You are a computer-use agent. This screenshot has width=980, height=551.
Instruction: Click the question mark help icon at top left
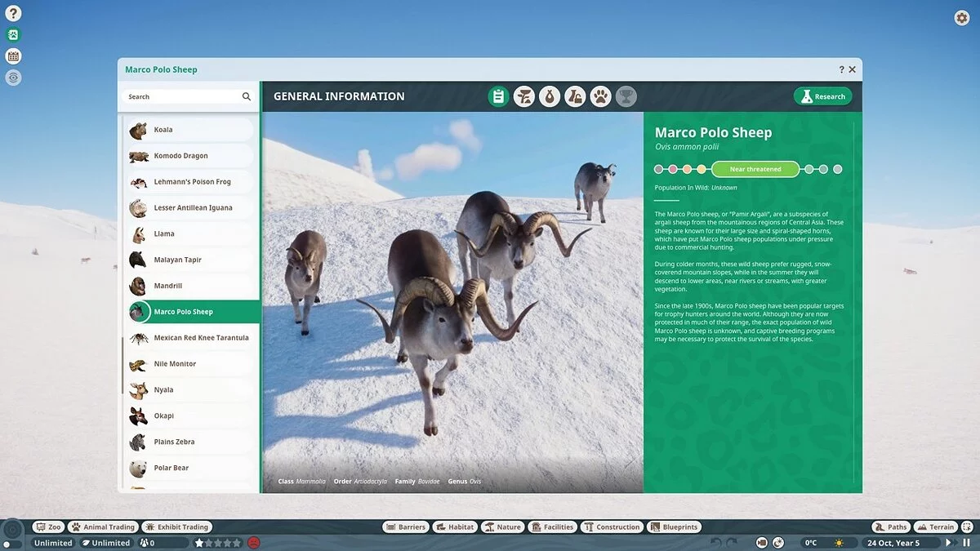point(13,14)
